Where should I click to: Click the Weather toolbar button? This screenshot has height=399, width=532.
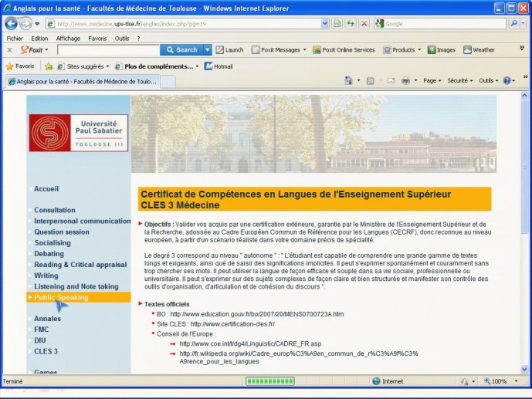tap(479, 50)
